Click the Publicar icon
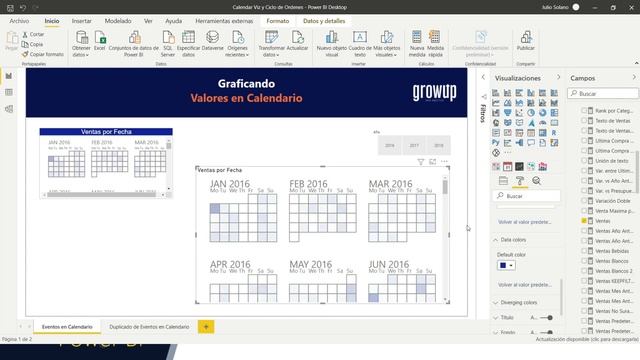Screen dimensions: 640x360 point(526,38)
